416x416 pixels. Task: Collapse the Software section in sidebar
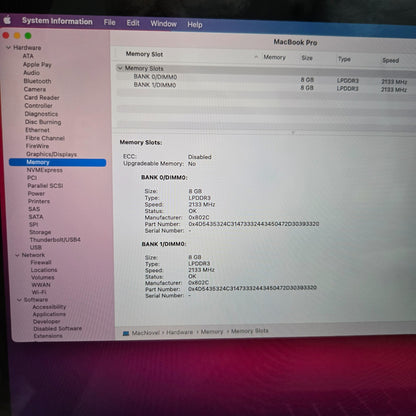click(19, 300)
